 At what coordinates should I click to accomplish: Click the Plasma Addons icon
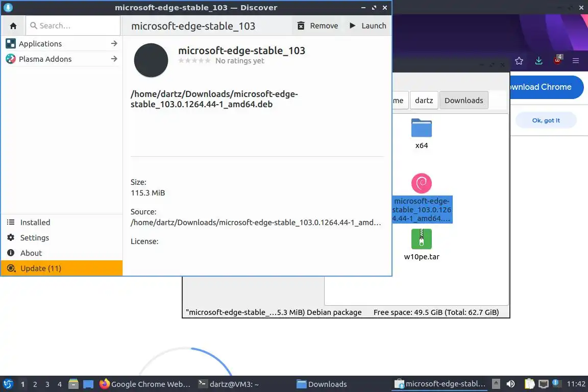(x=11, y=59)
